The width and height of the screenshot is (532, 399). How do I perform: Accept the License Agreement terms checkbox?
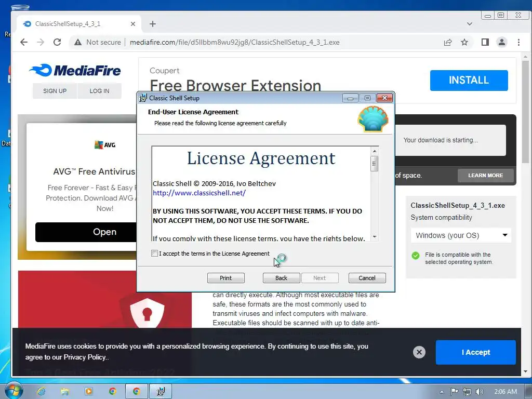tap(154, 254)
